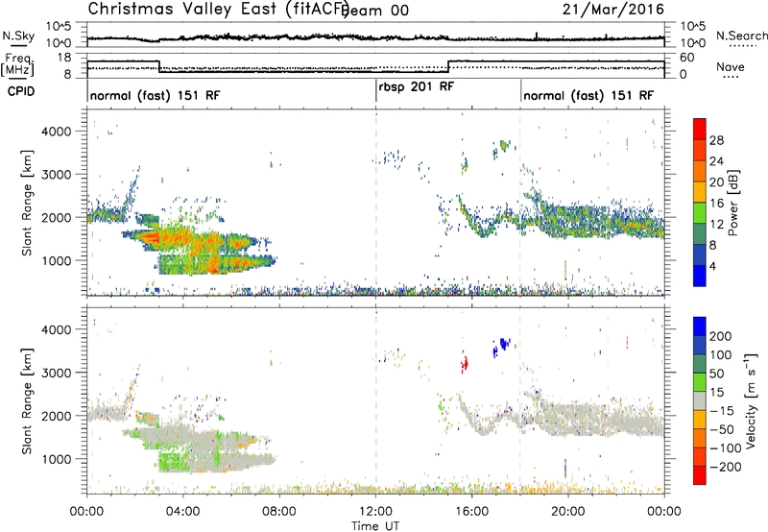Screen dimensions: 768x532
Task: Select the 20:00 time tick label
Action: tap(568, 512)
